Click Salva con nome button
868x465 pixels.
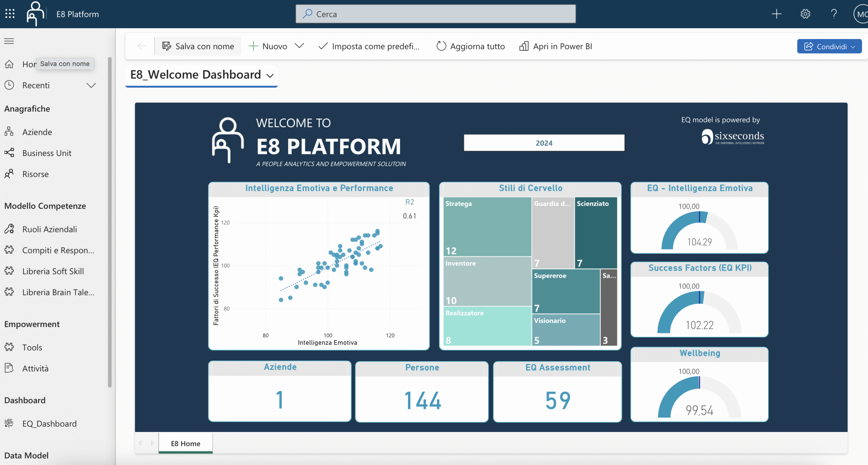click(x=198, y=46)
